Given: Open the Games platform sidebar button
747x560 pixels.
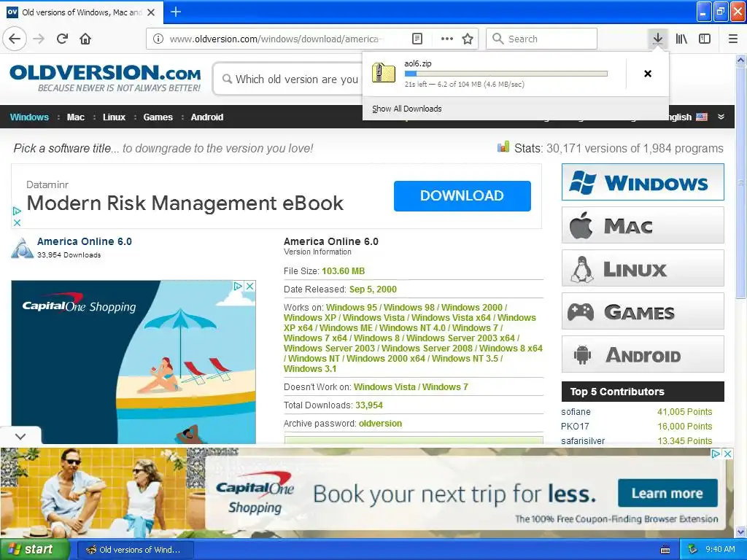Looking at the screenshot, I should coord(643,311).
